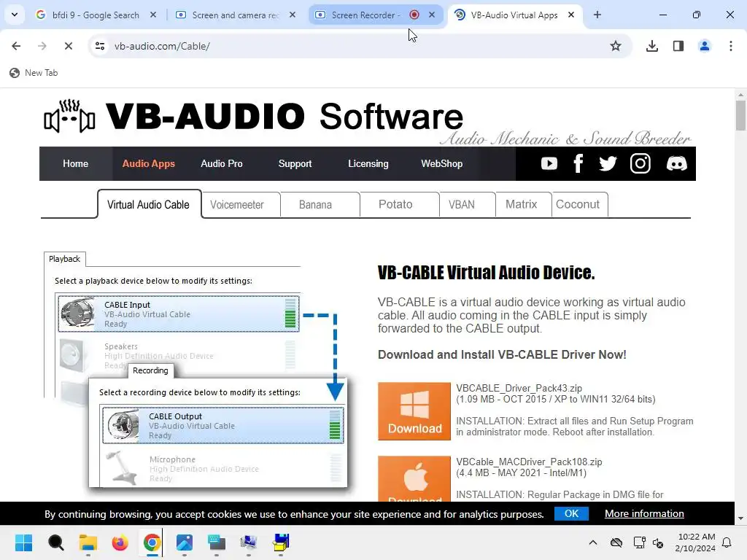Open WebShop navigation item
This screenshot has height=560, width=747.
[441, 164]
